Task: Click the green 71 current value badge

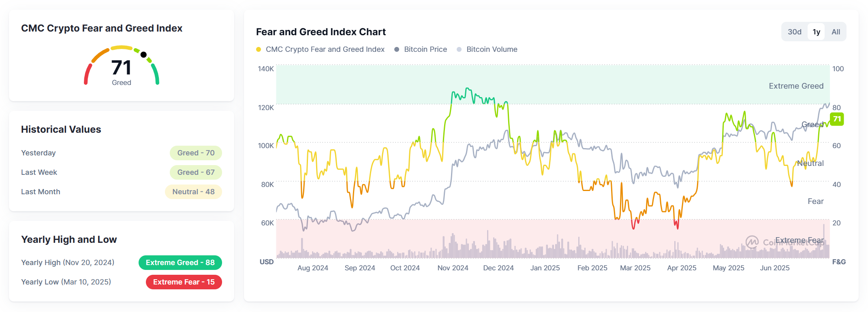Action: pos(837,119)
